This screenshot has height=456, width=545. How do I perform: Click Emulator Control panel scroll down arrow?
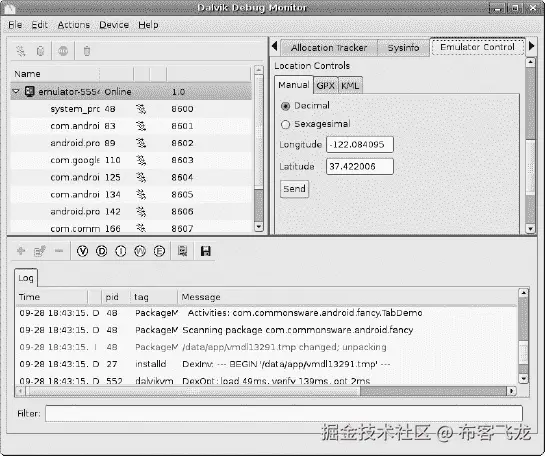tap(530, 228)
